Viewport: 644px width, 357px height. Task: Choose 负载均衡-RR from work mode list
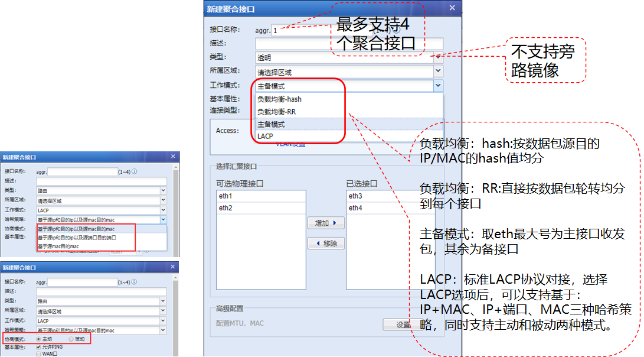tap(349, 112)
